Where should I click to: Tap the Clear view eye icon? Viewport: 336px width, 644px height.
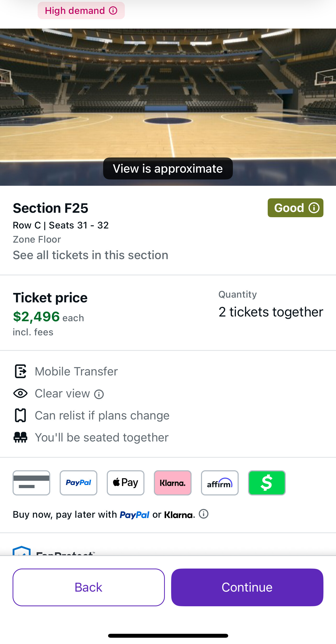(20, 393)
